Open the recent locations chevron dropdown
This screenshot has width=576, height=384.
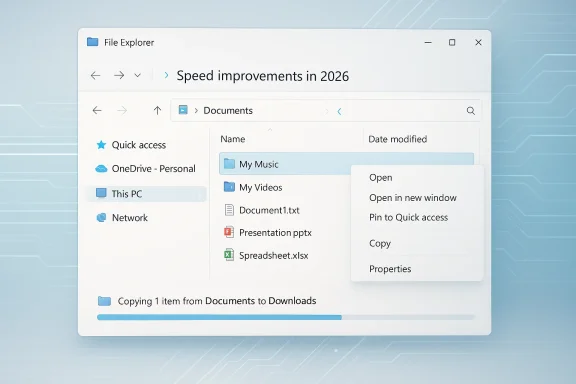pyautogui.click(x=138, y=75)
